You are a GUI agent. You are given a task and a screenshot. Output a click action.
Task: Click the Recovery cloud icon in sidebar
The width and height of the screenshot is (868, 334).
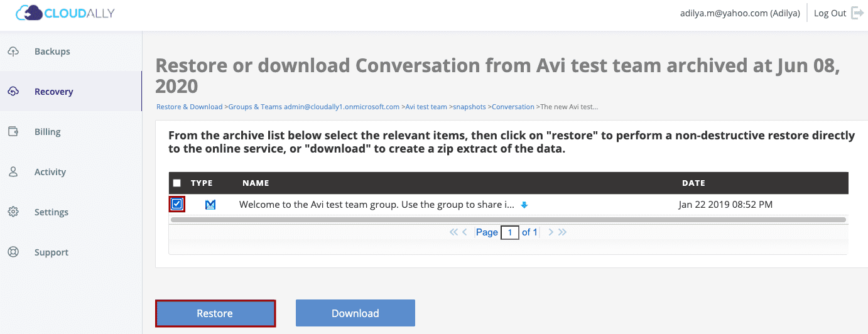coord(13,92)
